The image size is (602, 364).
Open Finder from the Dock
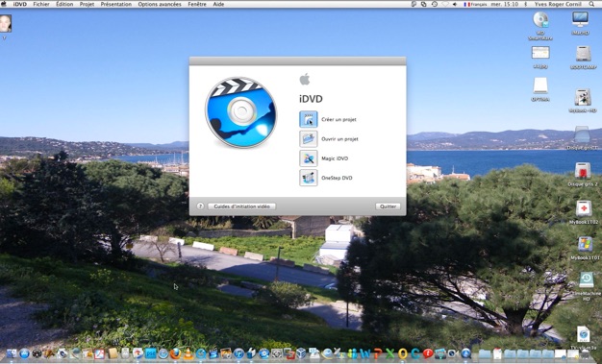[12, 353]
